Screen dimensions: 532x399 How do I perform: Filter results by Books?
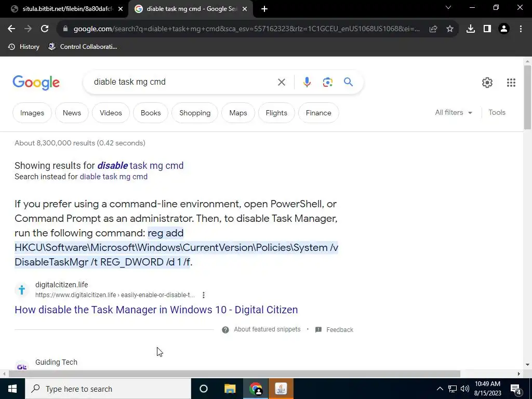point(151,113)
